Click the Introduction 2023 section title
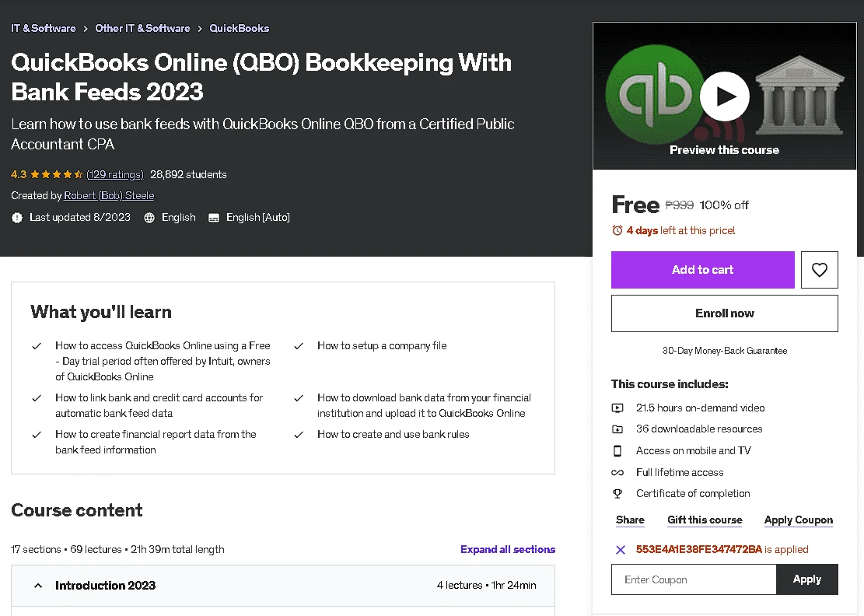The width and height of the screenshot is (864, 616). [105, 586]
